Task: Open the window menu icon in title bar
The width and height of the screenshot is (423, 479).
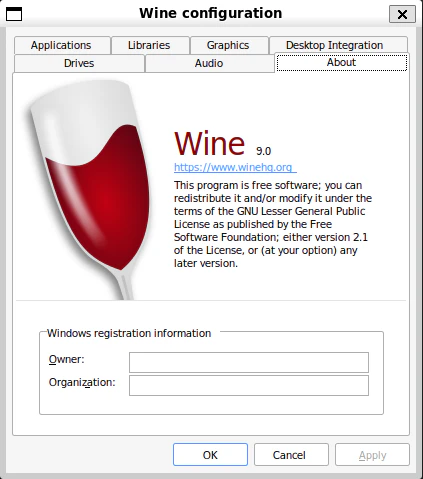Action: (x=14, y=14)
